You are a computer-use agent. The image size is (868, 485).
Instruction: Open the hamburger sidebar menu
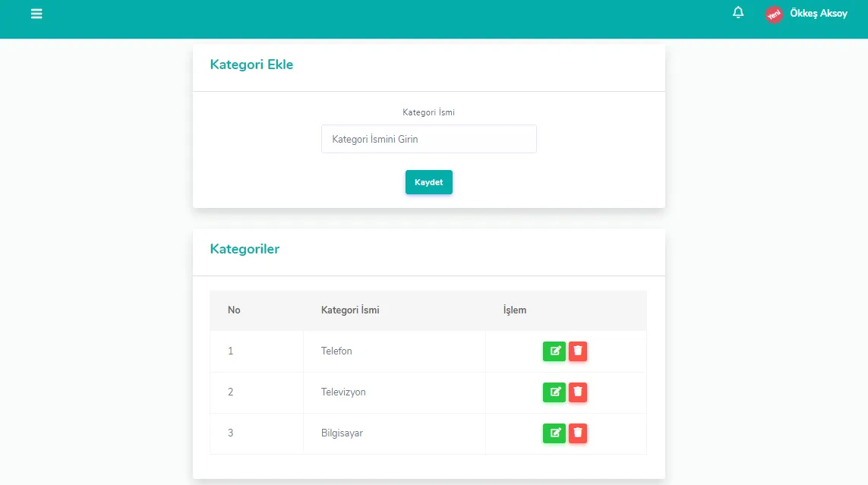pyautogui.click(x=36, y=14)
